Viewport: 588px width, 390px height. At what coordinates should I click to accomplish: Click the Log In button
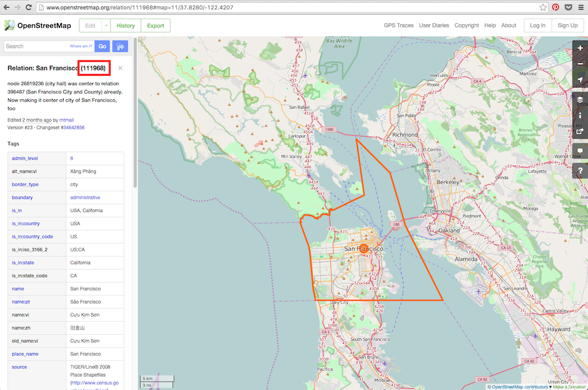(537, 25)
